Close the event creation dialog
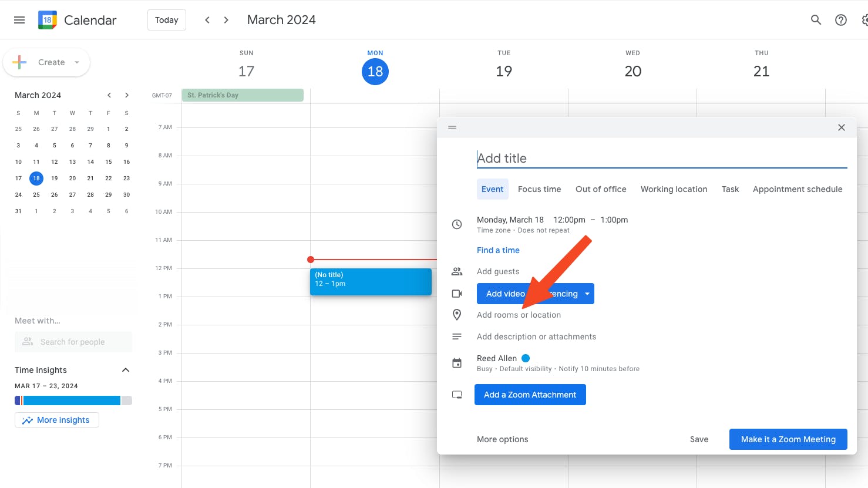 [x=842, y=127]
